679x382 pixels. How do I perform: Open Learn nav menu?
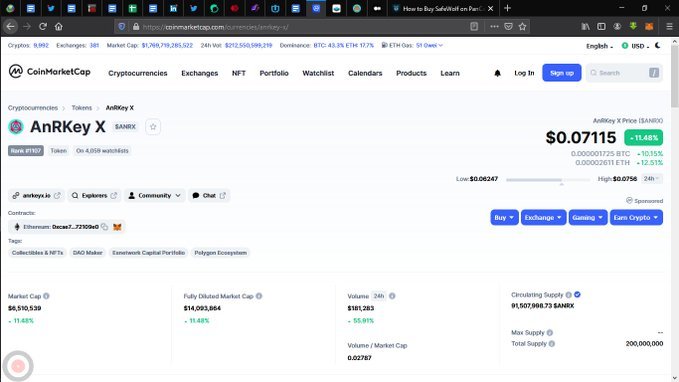450,73
